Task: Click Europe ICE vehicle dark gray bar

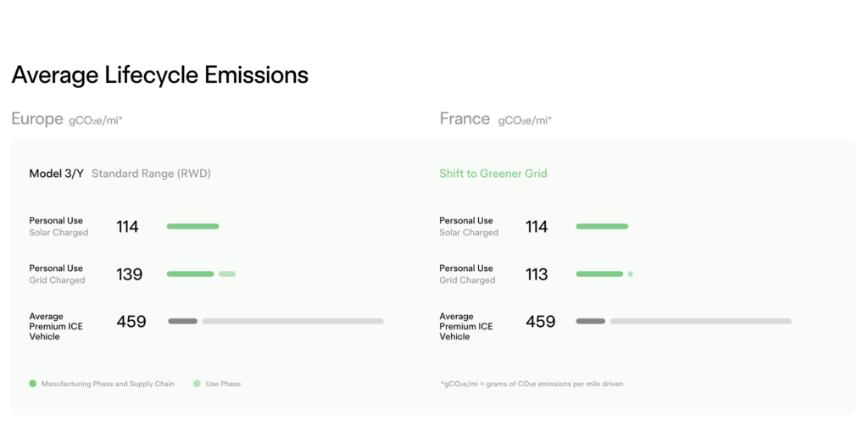Action: click(x=182, y=321)
